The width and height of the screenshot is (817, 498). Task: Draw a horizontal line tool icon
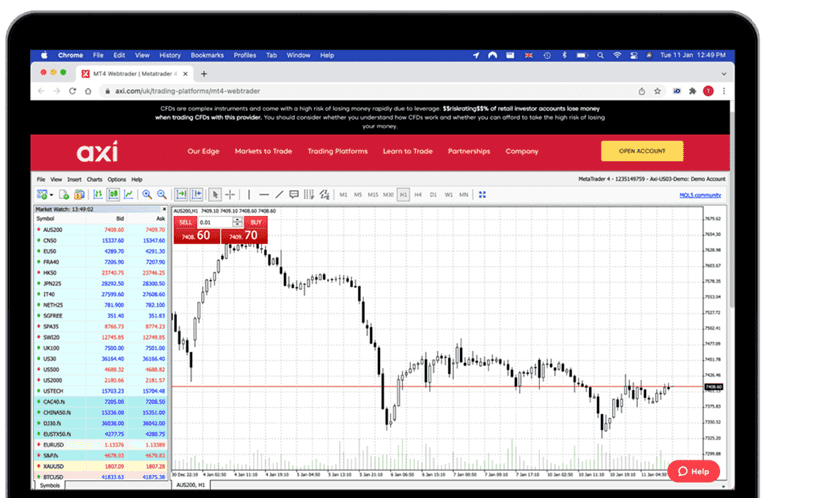tap(264, 194)
